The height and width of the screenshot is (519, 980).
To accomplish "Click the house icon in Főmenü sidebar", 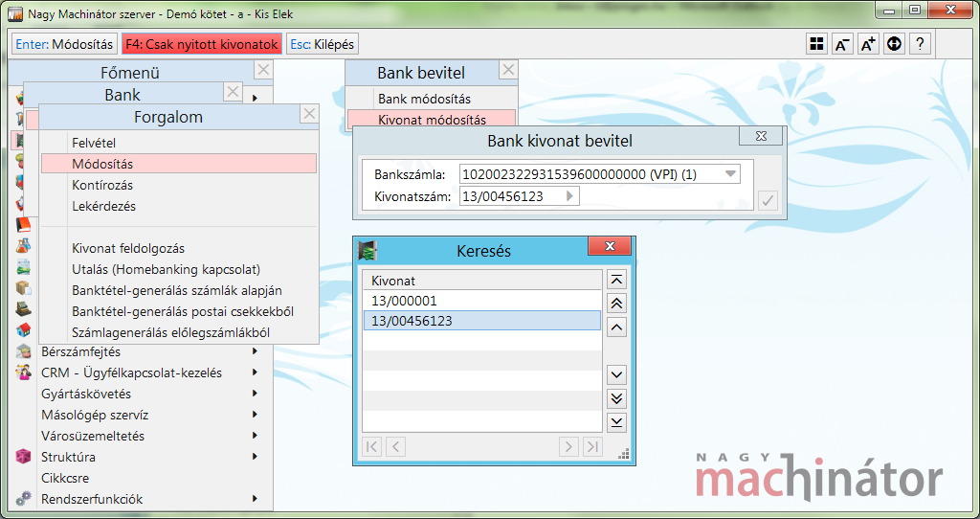I will [23, 329].
